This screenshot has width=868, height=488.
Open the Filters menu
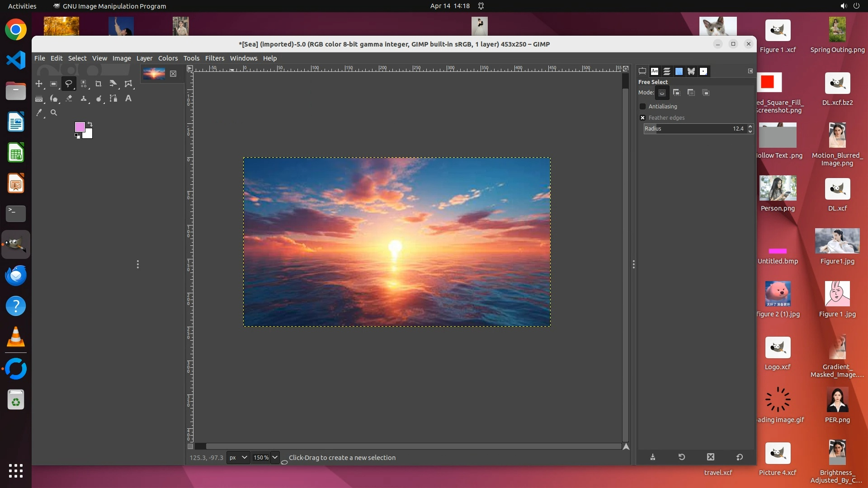(x=214, y=58)
